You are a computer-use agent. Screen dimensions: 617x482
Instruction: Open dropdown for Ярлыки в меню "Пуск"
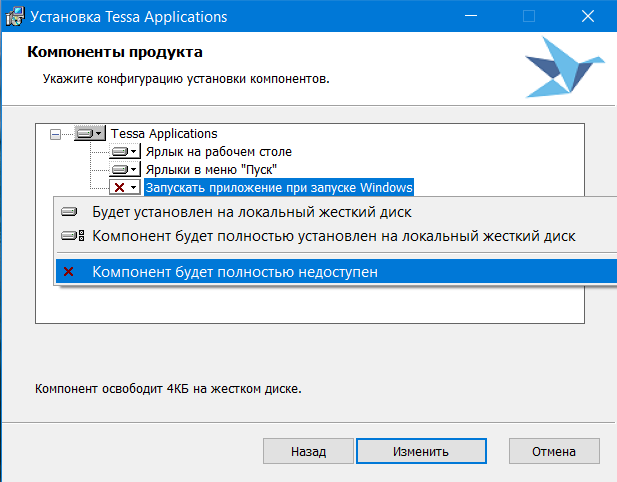point(125,170)
